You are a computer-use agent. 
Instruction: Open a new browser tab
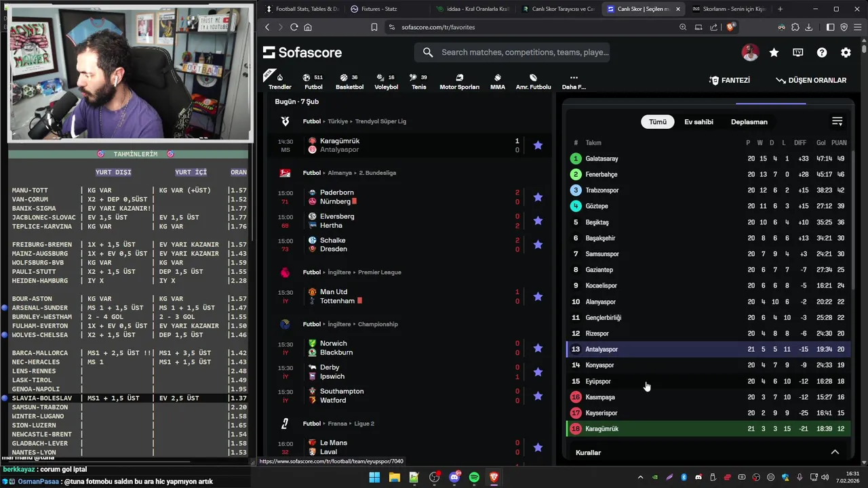[780, 9]
